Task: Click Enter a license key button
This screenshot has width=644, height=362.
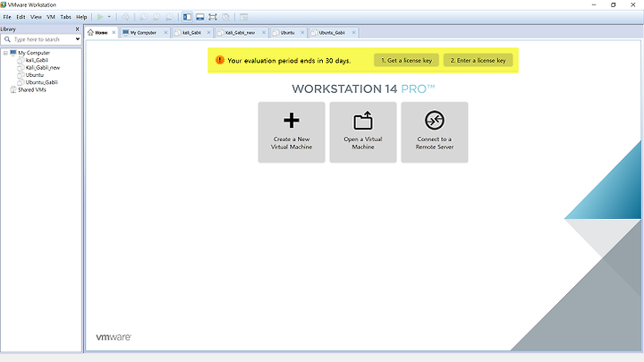Action: pyautogui.click(x=478, y=61)
